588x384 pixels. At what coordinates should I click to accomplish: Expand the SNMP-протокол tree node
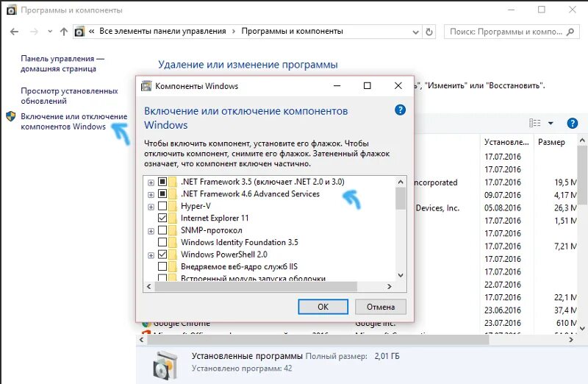[151, 231]
